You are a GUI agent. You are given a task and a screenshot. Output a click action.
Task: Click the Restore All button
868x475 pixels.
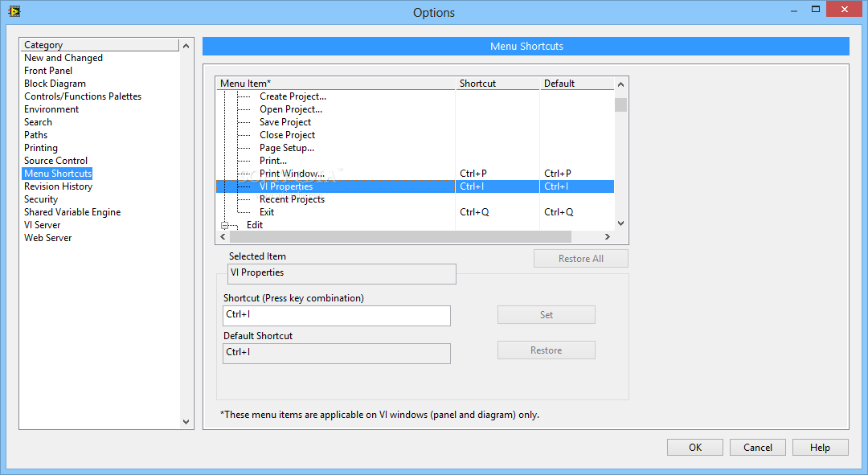tap(581, 259)
